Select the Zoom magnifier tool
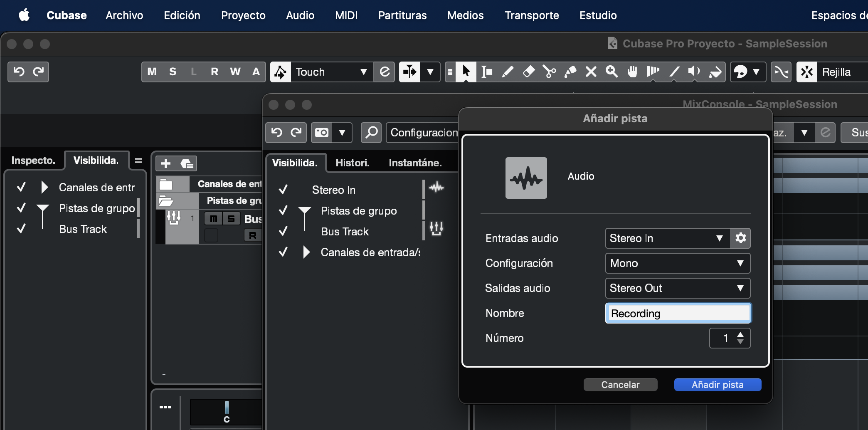Image resolution: width=868 pixels, height=430 pixels. tap(612, 72)
